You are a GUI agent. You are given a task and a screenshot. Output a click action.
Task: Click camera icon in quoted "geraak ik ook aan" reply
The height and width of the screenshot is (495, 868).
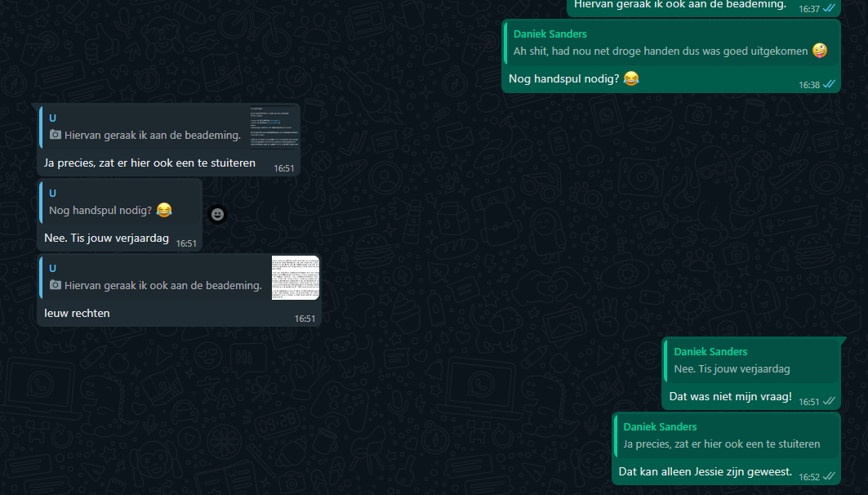56,285
